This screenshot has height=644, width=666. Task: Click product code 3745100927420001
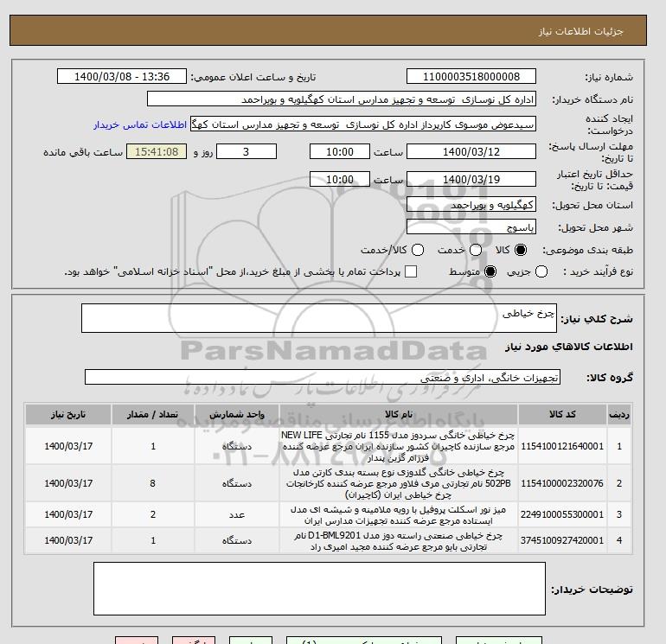click(562, 540)
